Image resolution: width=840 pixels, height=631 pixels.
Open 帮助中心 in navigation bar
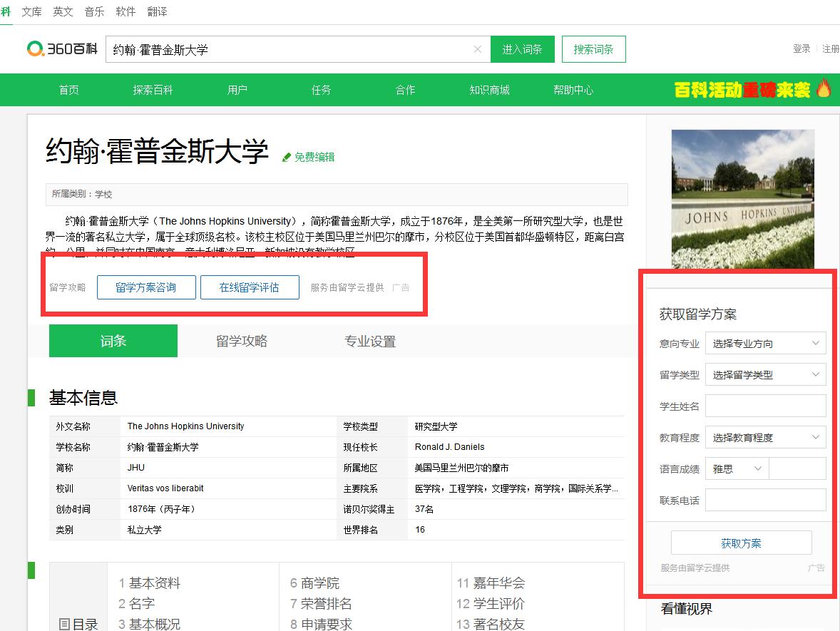(573, 90)
